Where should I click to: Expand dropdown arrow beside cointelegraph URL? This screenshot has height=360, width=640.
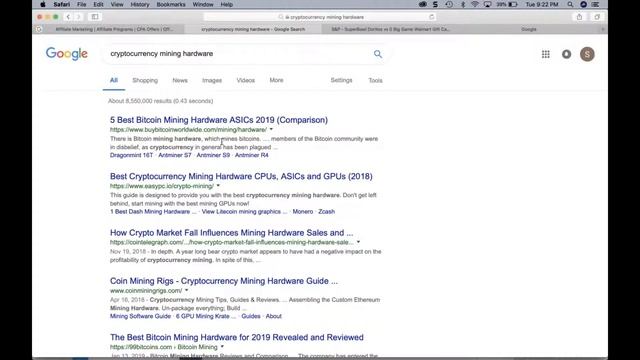pos(358,242)
